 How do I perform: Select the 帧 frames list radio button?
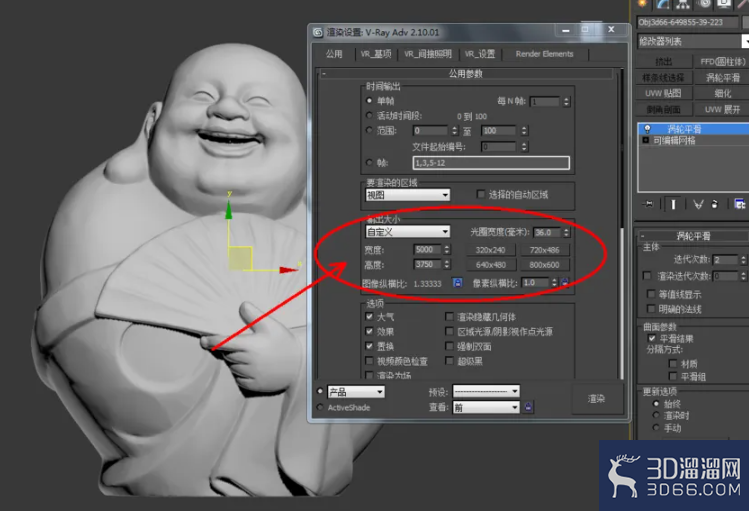coord(369,163)
